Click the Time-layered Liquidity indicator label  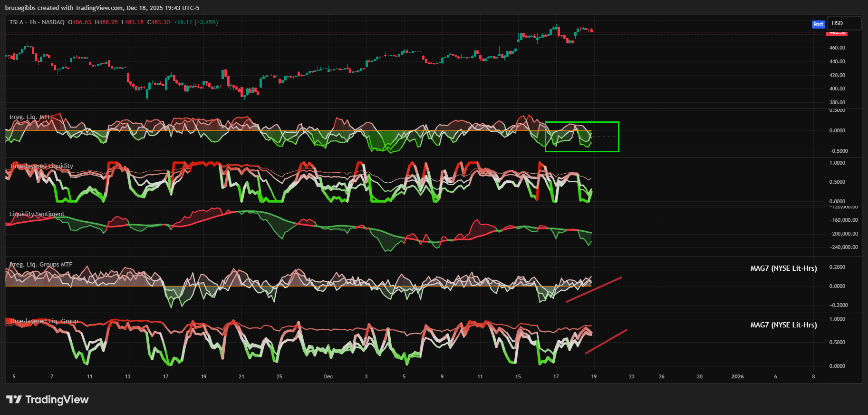(x=41, y=166)
